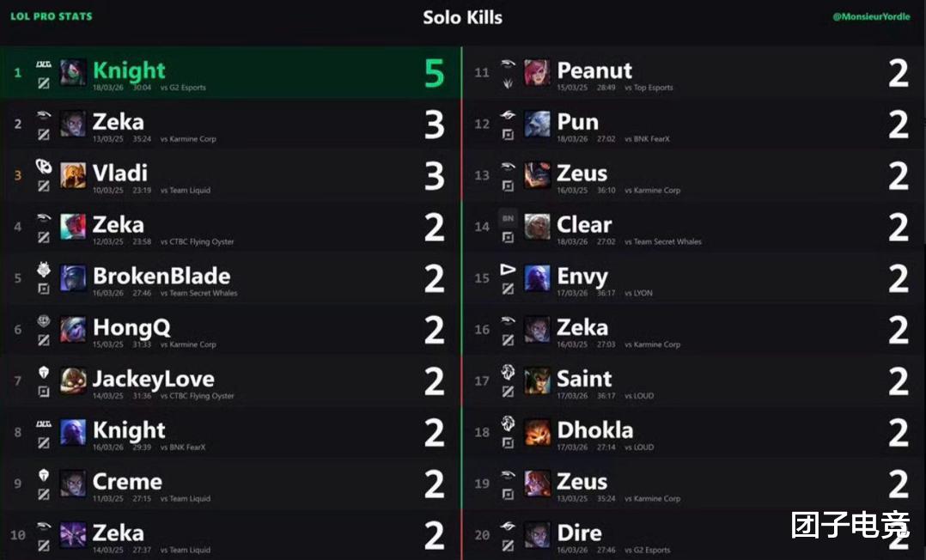Open the LOL PRO STATS header link

(51, 16)
